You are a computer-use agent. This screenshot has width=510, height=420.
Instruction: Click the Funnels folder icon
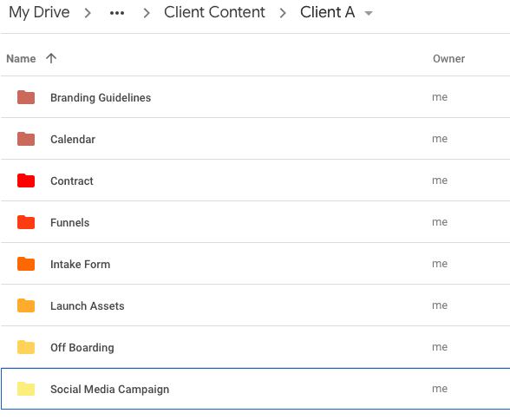26,222
